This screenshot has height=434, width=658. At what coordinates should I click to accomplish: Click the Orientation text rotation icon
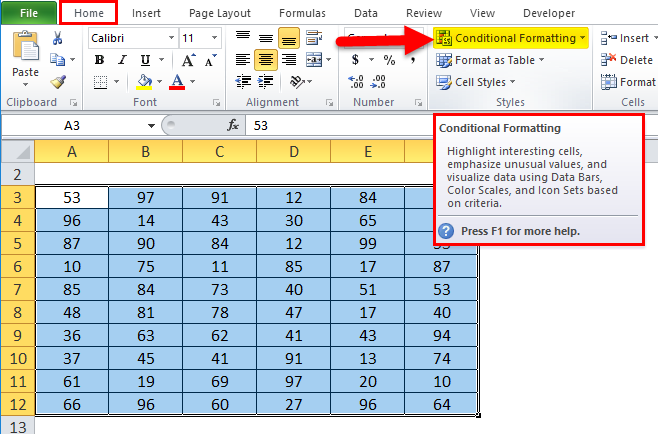[297, 81]
